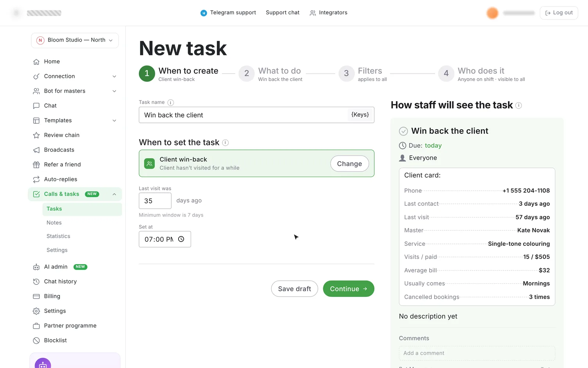588x368 pixels.
Task: Click the Auto-replies loop icon
Action: pyautogui.click(x=36, y=179)
